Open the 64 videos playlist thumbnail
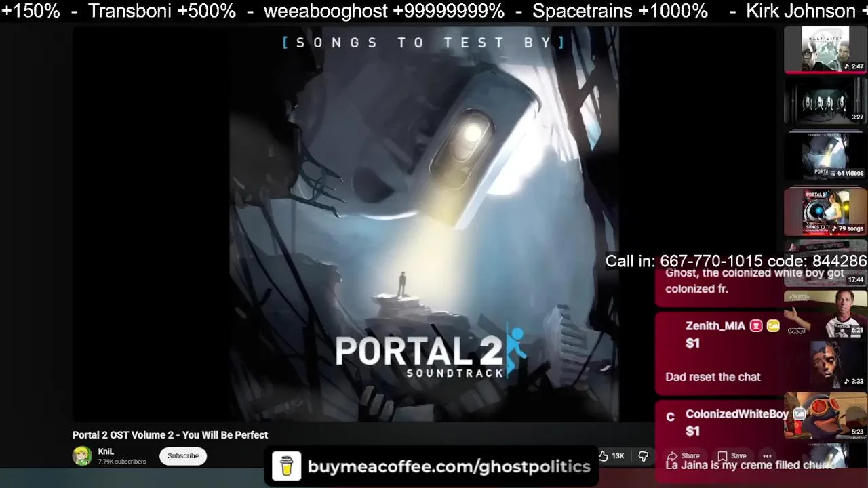Viewport: 868px width, 488px height. point(825,155)
